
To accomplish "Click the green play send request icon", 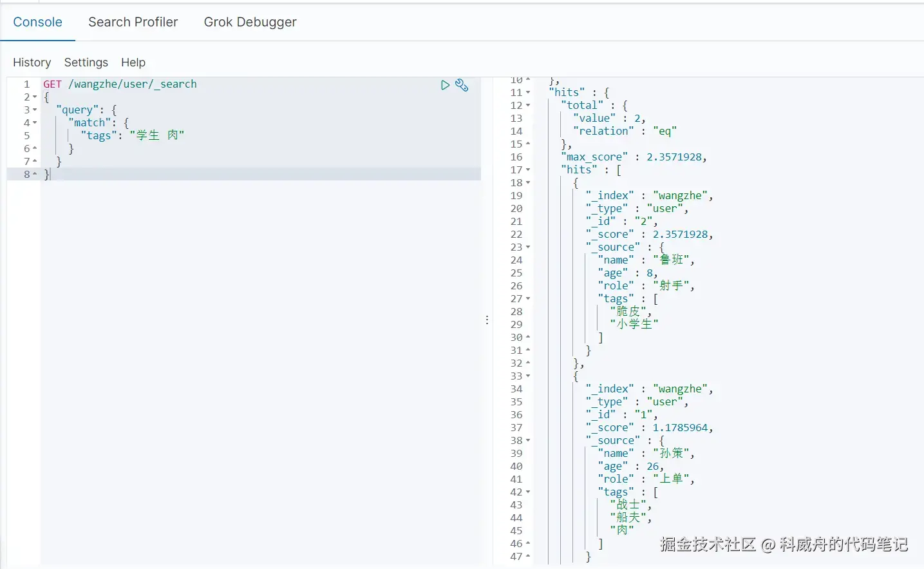I will click(x=445, y=85).
